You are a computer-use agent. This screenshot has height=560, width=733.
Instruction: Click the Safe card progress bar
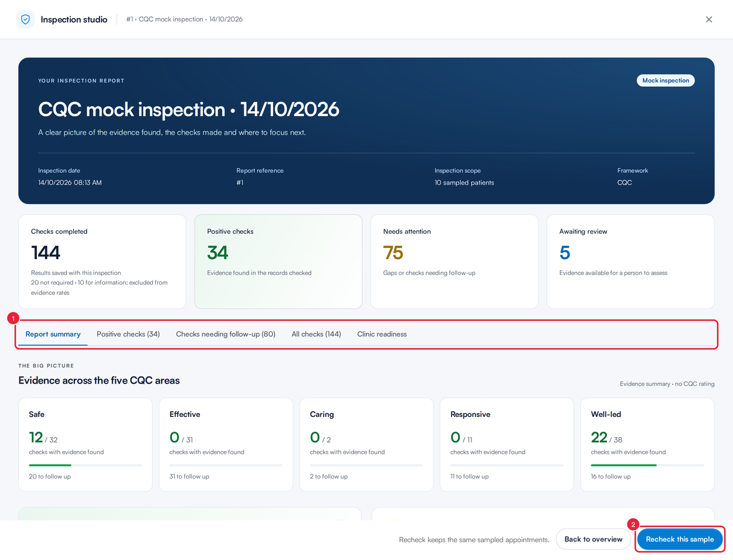tap(86, 465)
